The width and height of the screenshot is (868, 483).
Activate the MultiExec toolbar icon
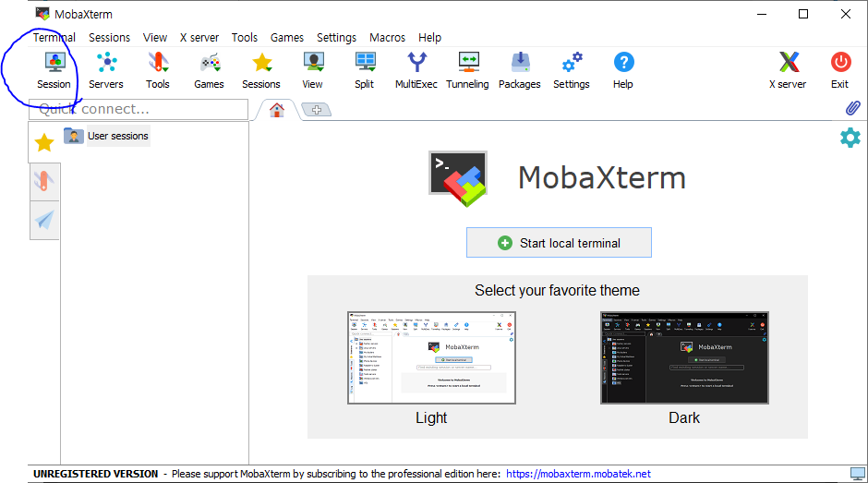[x=416, y=70]
